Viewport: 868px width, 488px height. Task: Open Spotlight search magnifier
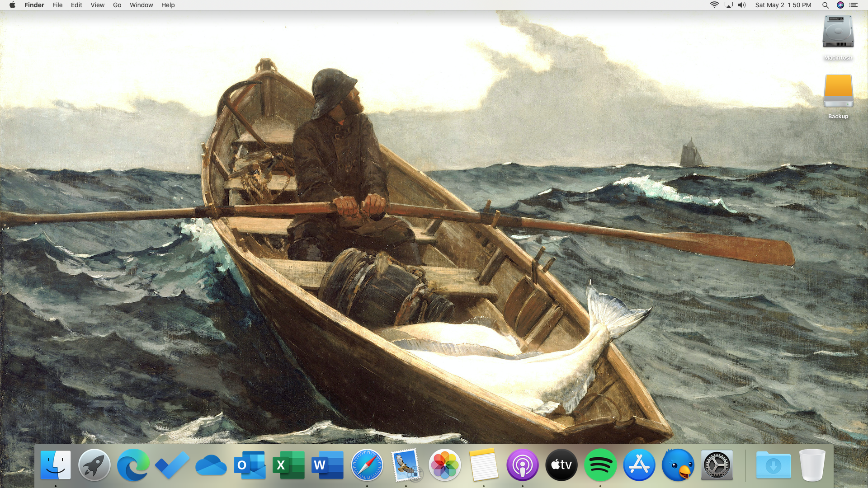coord(825,5)
